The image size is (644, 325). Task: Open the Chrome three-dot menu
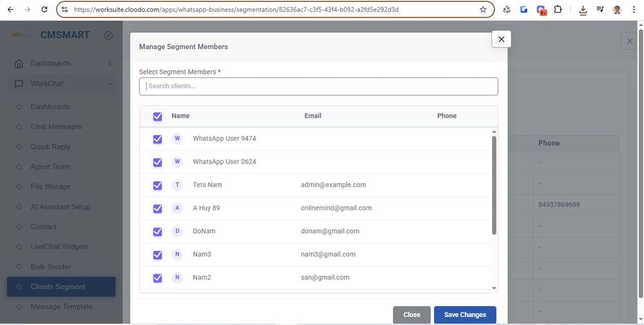coord(634,10)
